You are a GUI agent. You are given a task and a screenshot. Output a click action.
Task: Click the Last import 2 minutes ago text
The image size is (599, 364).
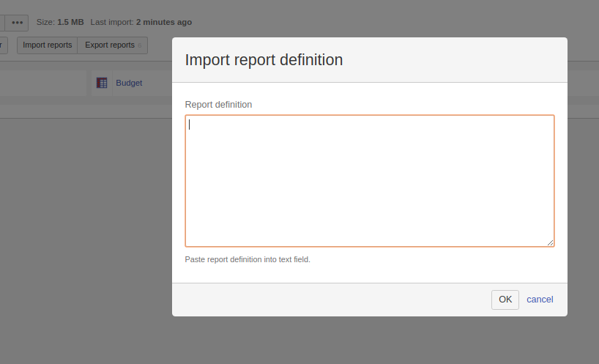tap(141, 22)
